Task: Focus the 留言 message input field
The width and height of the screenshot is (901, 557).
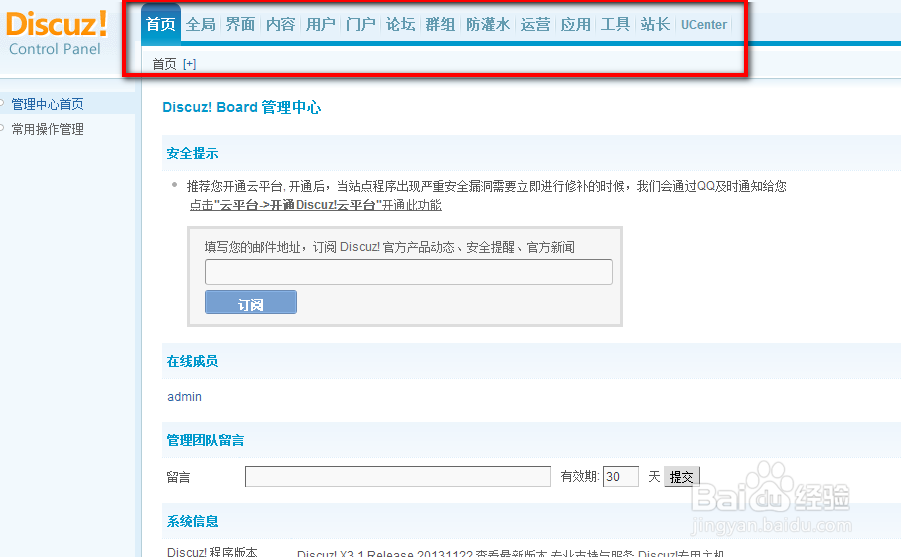Action: (398, 477)
